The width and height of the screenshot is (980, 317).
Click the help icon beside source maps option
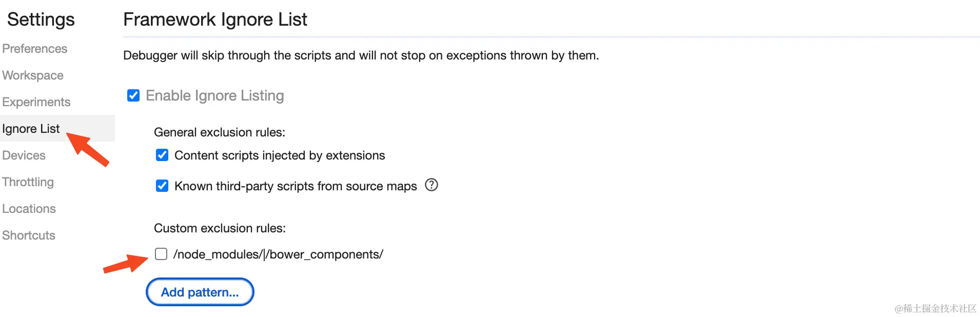[x=432, y=185]
